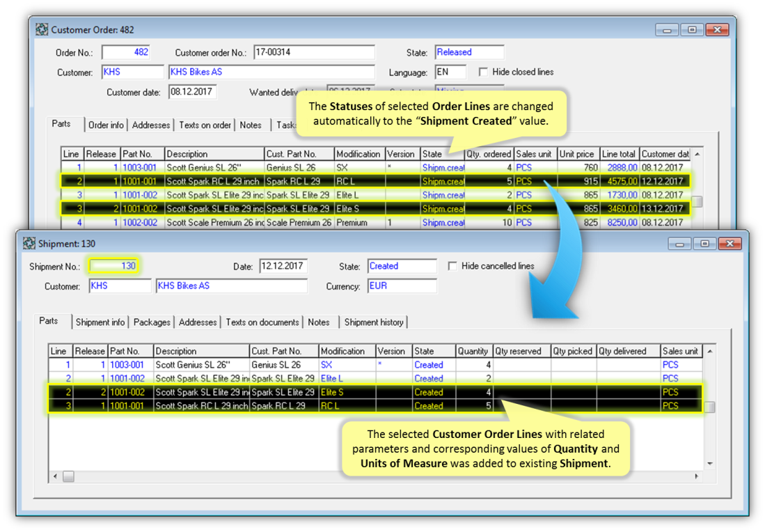Minimize the Shipment 130 window
This screenshot has height=532, width=765.
[679, 243]
